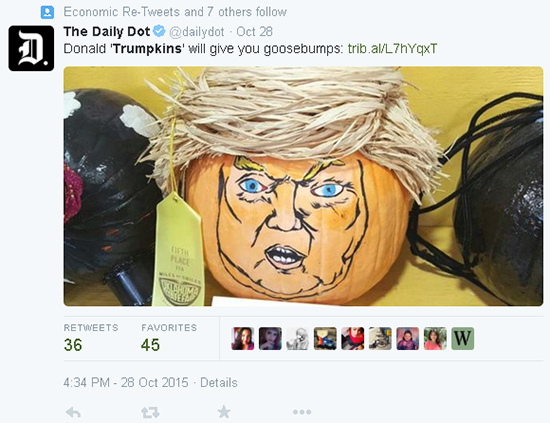Viewport: 550px width, 423px height.
Task: View the 45 favorites count
Action: click(150, 345)
